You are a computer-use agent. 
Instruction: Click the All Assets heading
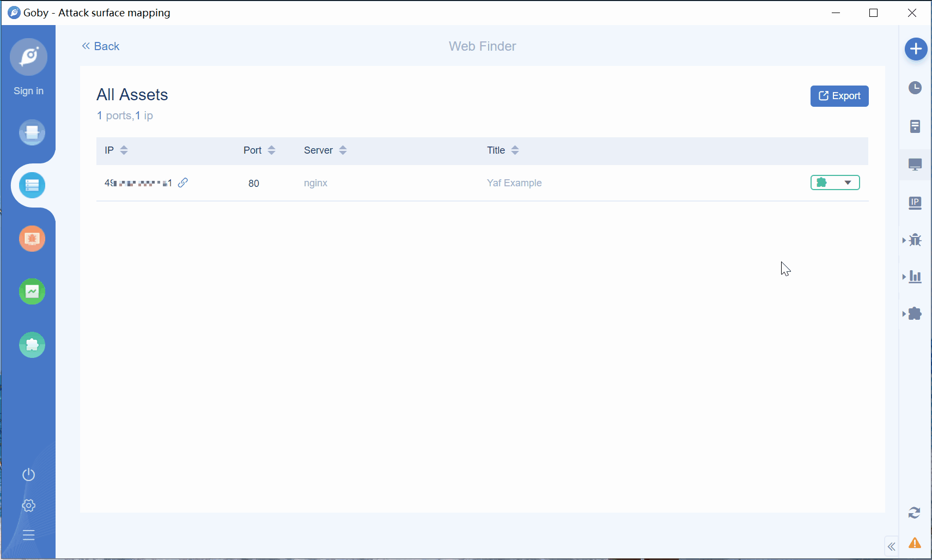click(x=132, y=95)
